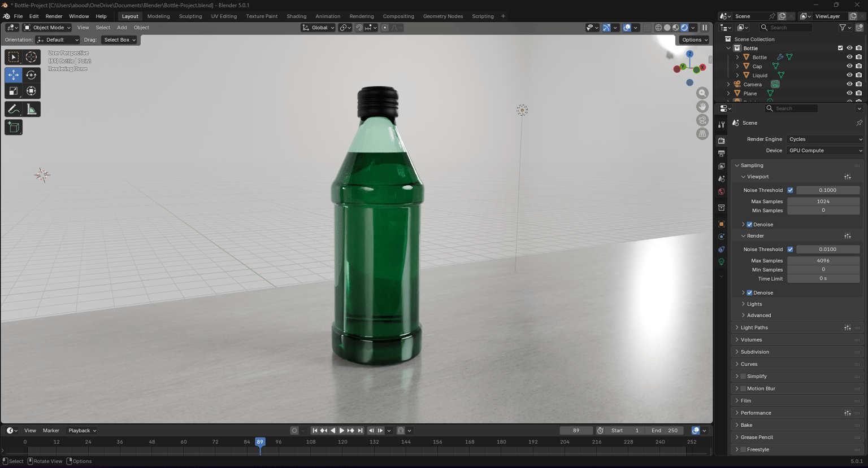868x468 pixels.
Task: Jump to the last frame
Action: point(360,431)
